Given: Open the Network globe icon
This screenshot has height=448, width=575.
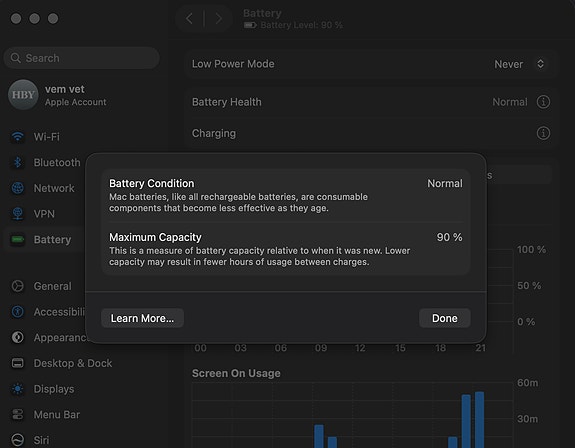Looking at the screenshot, I should [18, 188].
